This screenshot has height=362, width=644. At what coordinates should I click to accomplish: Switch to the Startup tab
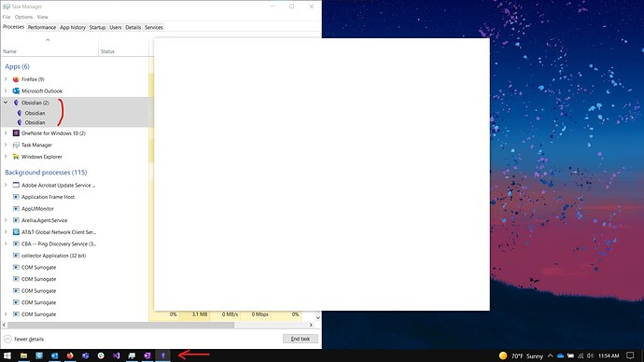pos(97,27)
